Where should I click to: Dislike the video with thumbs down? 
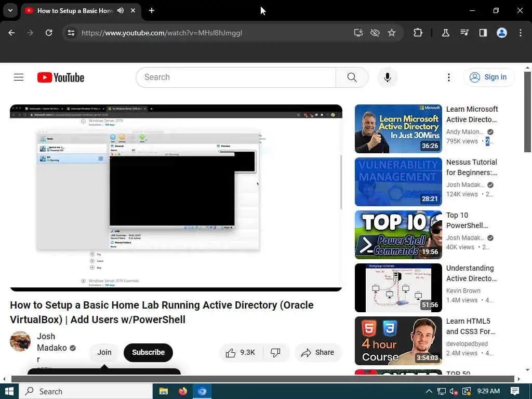tap(276, 353)
